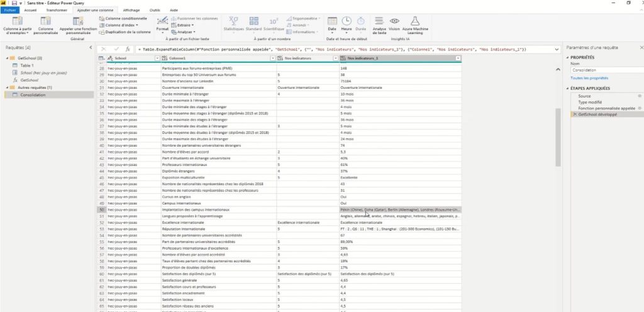Switch to the Transformer ribbon tab
This screenshot has width=644, height=312.
57,10
